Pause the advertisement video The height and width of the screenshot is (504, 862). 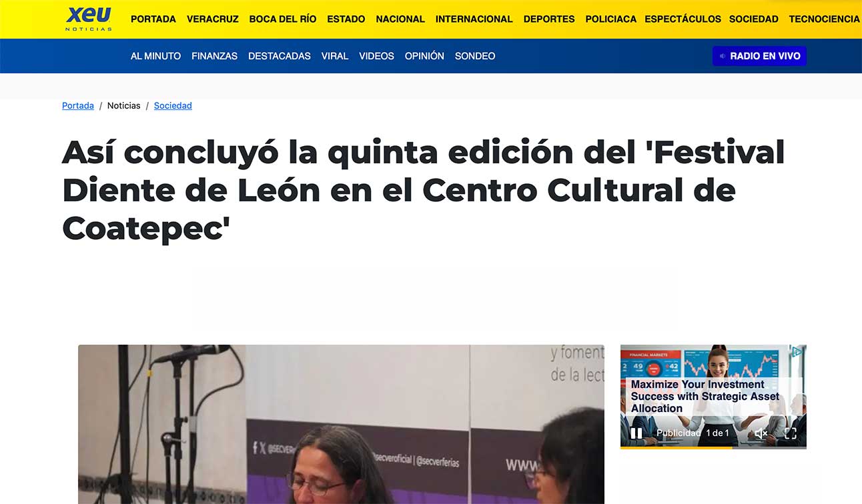tap(636, 433)
